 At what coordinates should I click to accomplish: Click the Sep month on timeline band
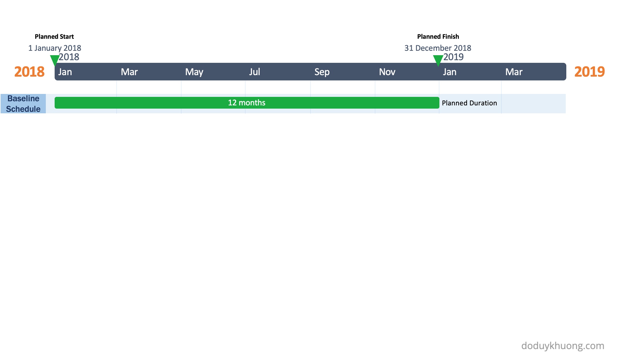[322, 72]
